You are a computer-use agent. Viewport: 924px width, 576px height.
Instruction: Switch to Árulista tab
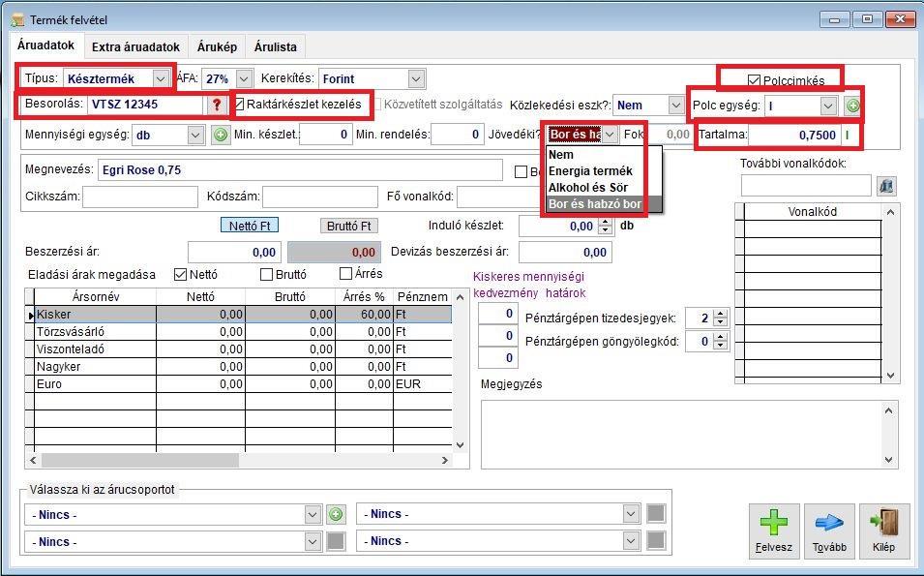click(x=275, y=46)
